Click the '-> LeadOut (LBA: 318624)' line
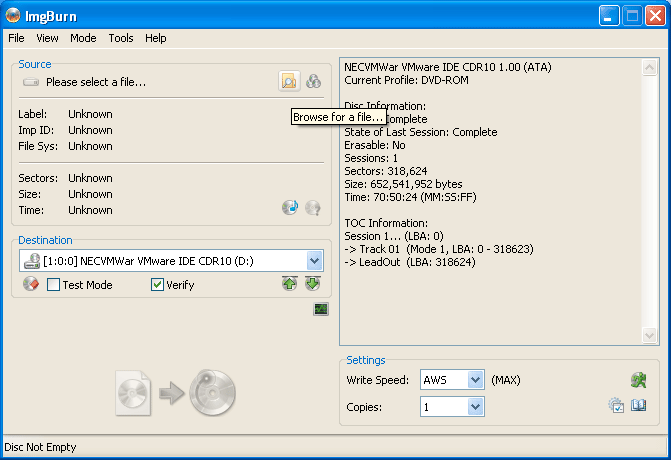The image size is (671, 460). pyautogui.click(x=410, y=262)
